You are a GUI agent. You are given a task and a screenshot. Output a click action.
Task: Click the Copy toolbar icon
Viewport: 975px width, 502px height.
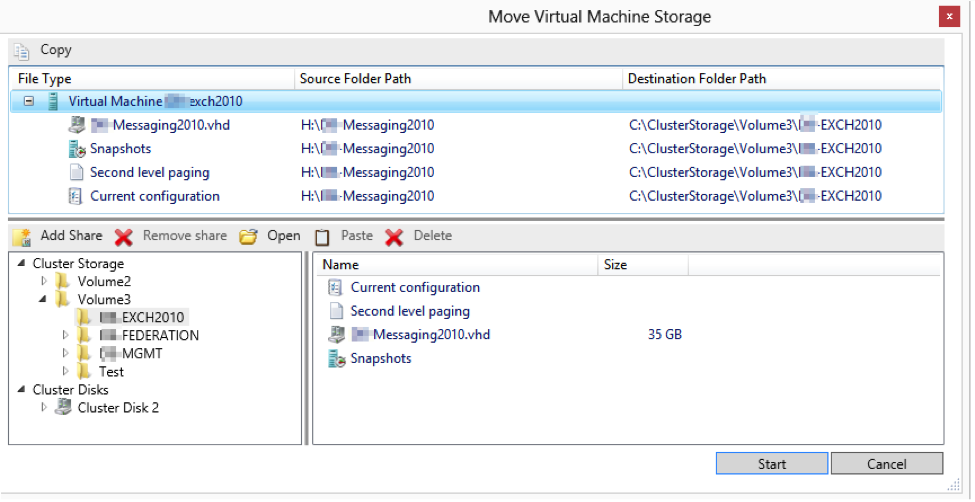(22, 50)
